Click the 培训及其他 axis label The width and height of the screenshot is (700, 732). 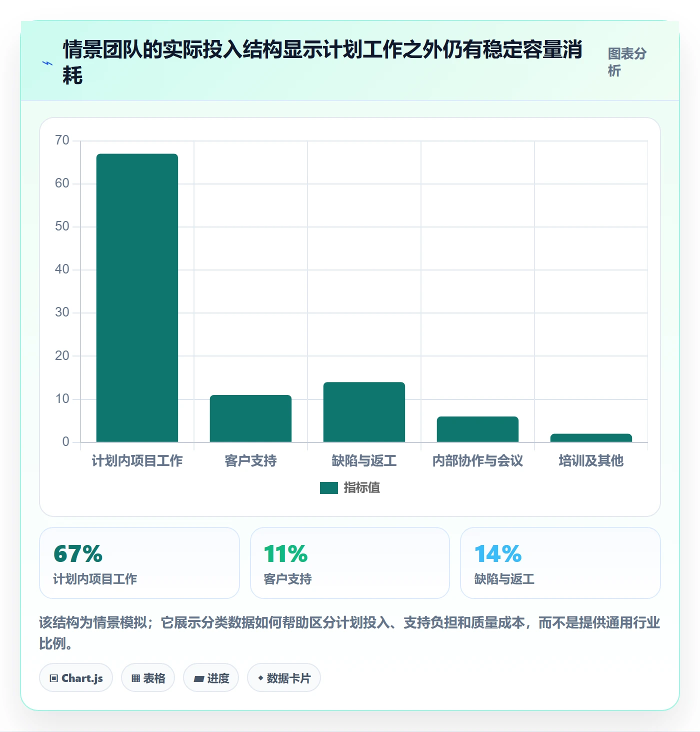tap(591, 460)
